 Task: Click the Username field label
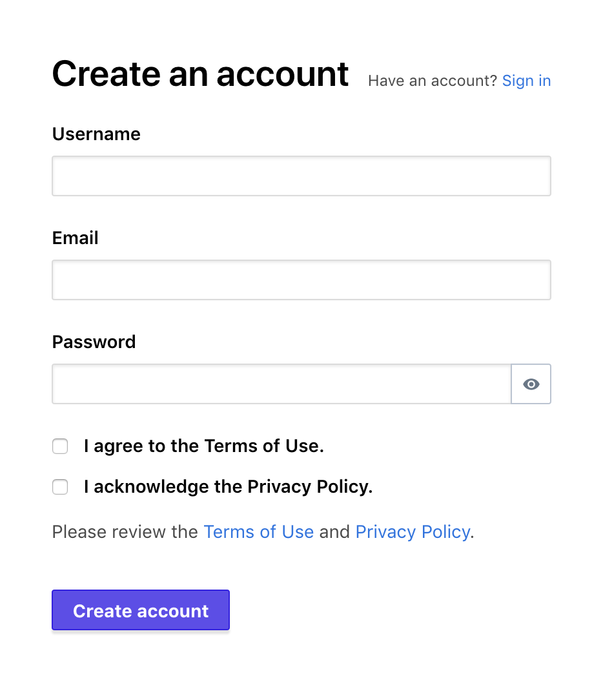96,134
